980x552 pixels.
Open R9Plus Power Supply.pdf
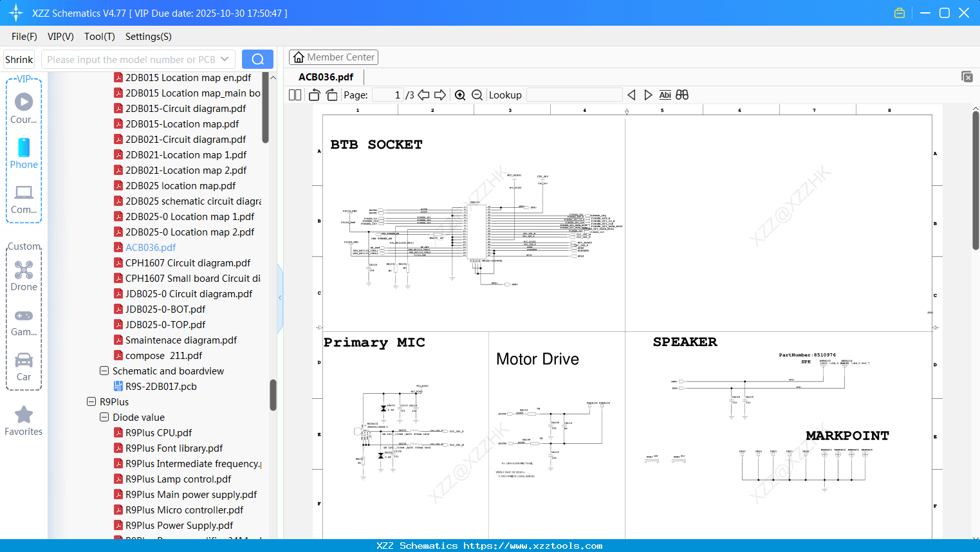pos(179,526)
